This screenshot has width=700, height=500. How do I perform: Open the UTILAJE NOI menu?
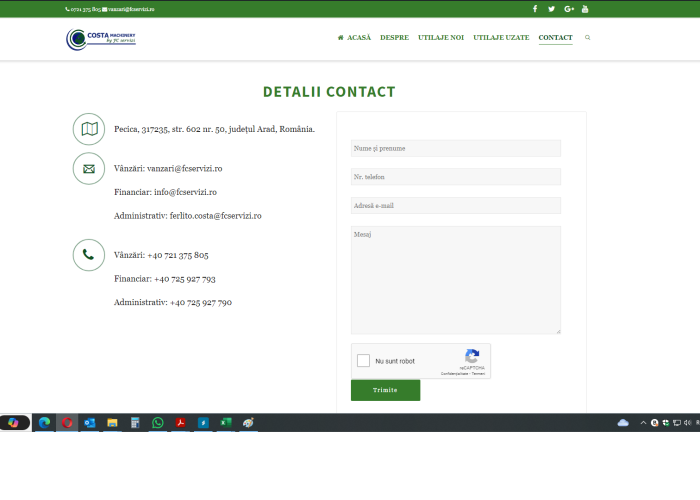point(441,37)
